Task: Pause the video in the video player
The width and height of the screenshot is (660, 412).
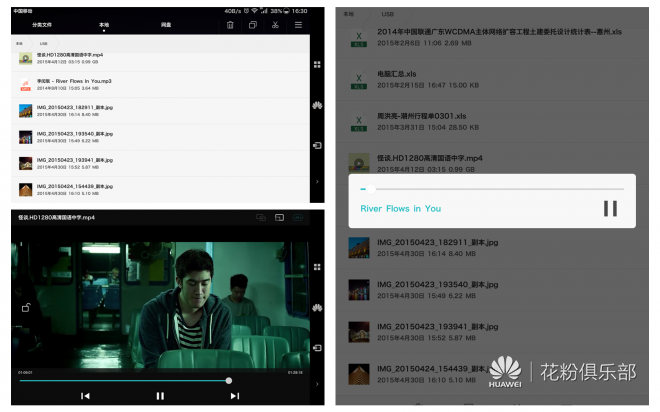Action: (x=160, y=396)
